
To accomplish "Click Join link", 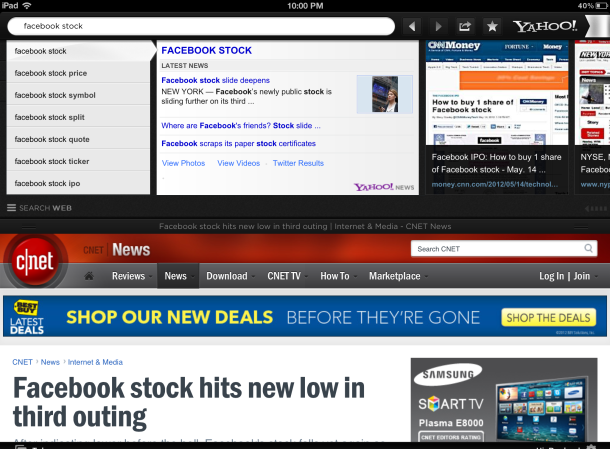I will 582,276.
